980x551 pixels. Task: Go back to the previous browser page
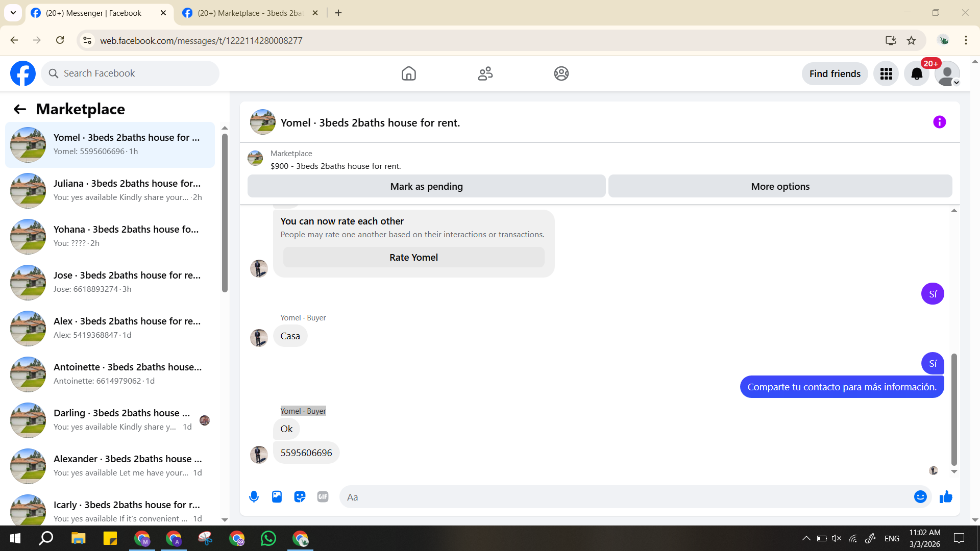[14, 40]
